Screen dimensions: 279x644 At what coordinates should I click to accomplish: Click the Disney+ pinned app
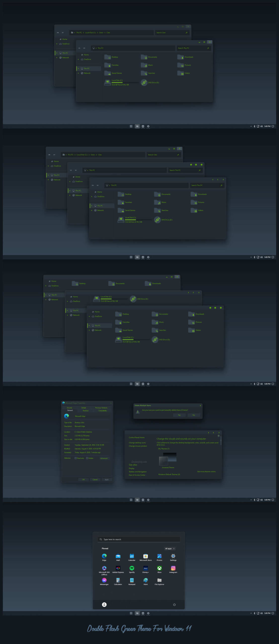145,568
